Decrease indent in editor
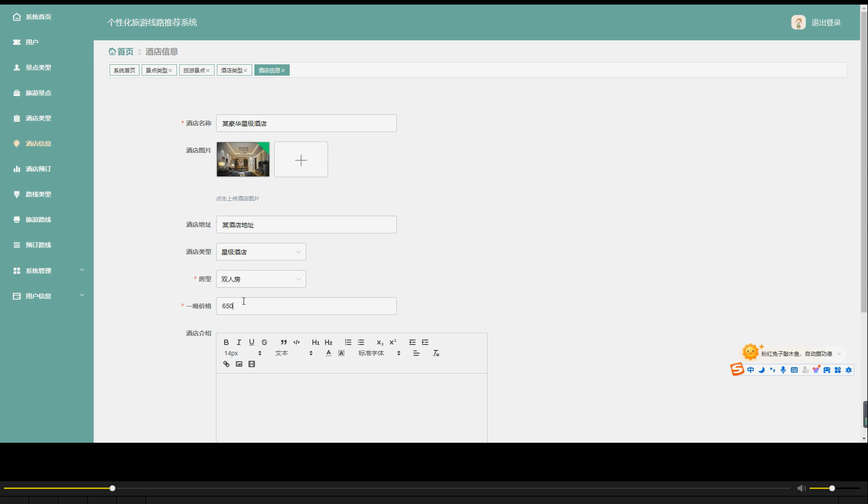The width and height of the screenshot is (868, 504). (412, 342)
